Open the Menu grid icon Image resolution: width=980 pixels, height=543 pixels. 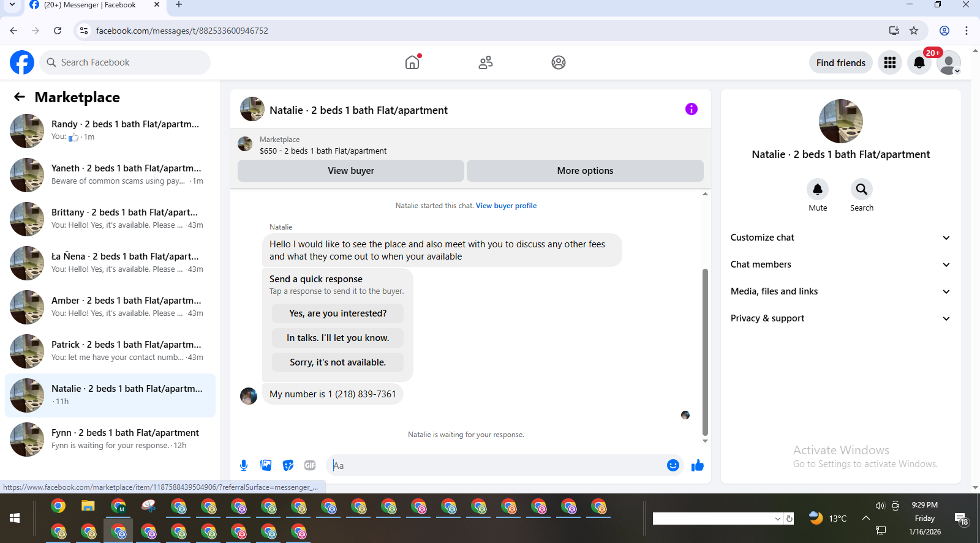point(890,62)
